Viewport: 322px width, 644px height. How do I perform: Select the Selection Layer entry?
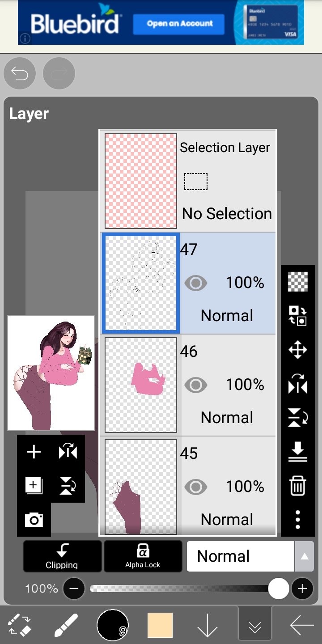click(188, 181)
